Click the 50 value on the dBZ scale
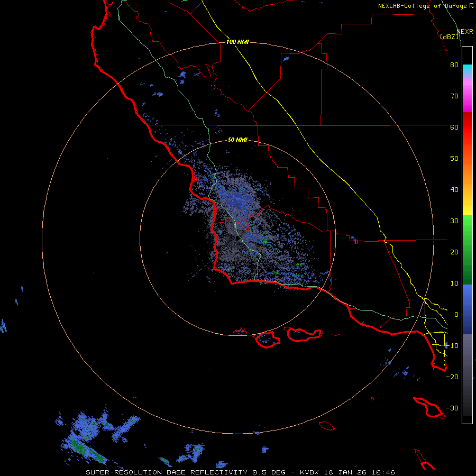476x476 pixels. point(454,159)
